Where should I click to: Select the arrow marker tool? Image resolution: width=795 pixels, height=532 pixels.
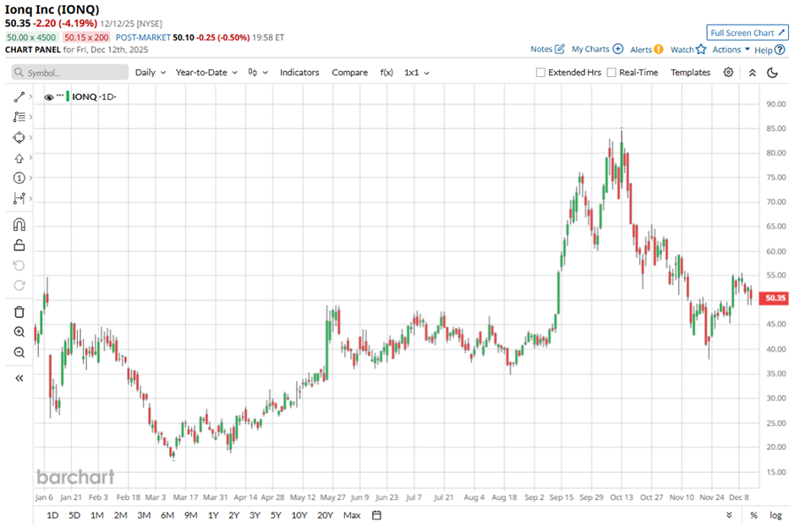click(x=19, y=158)
